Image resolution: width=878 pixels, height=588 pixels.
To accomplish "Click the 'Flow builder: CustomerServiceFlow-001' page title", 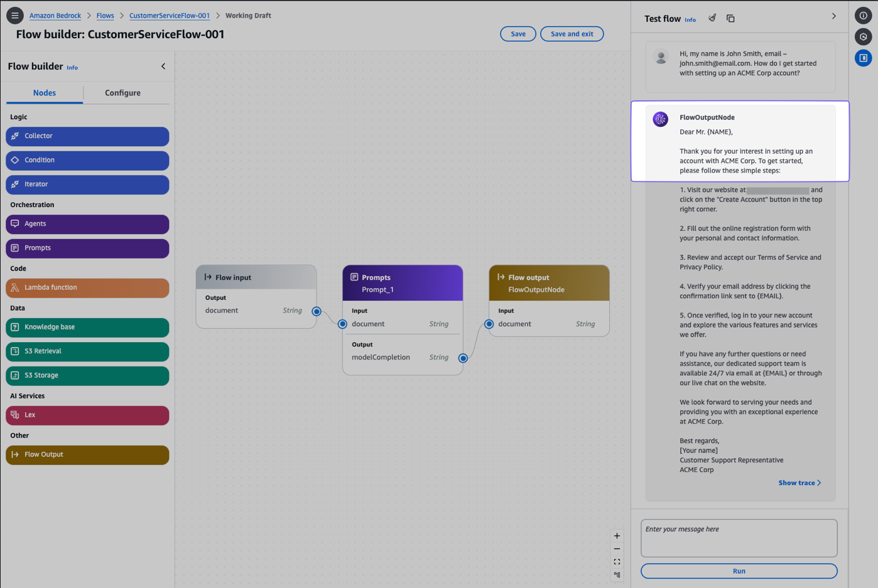I will (x=120, y=35).
